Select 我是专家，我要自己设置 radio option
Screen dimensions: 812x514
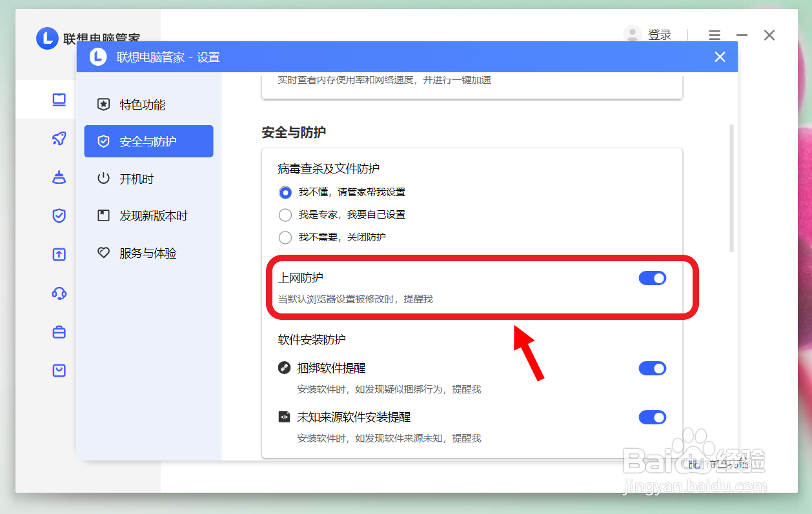click(x=285, y=215)
